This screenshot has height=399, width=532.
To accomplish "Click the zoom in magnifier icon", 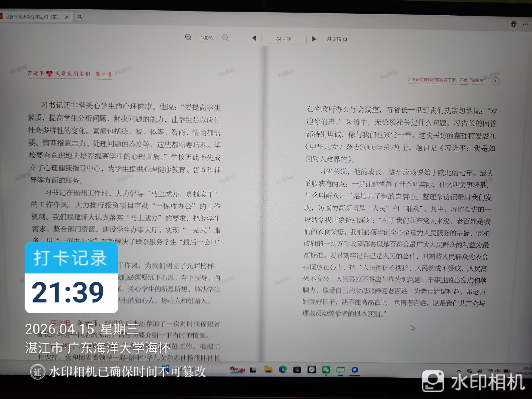I will [x=188, y=37].
